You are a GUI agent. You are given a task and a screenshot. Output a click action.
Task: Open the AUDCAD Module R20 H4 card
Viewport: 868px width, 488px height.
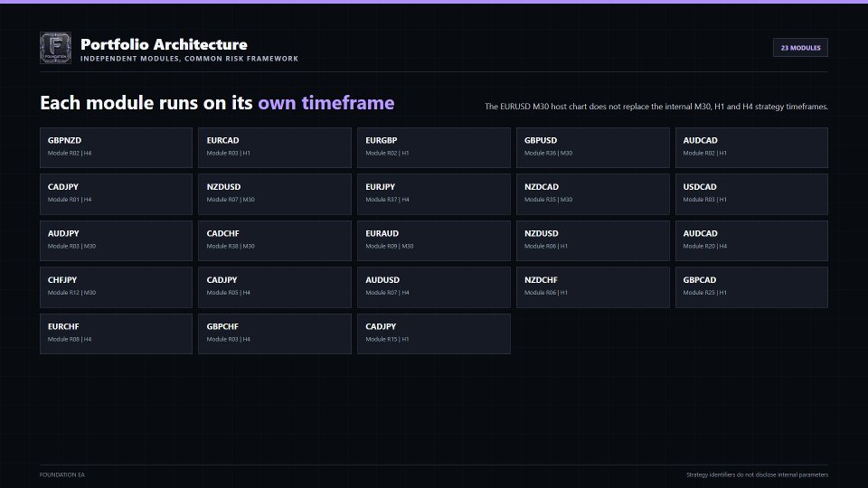pos(751,240)
